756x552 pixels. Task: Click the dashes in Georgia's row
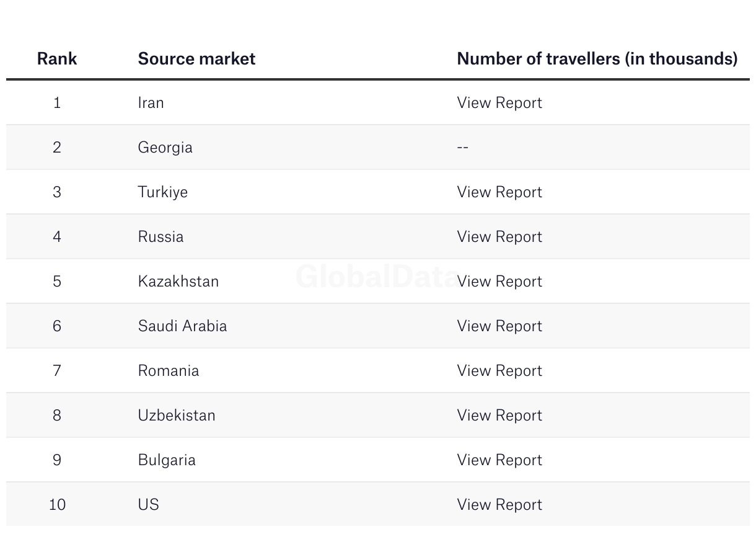[463, 148]
